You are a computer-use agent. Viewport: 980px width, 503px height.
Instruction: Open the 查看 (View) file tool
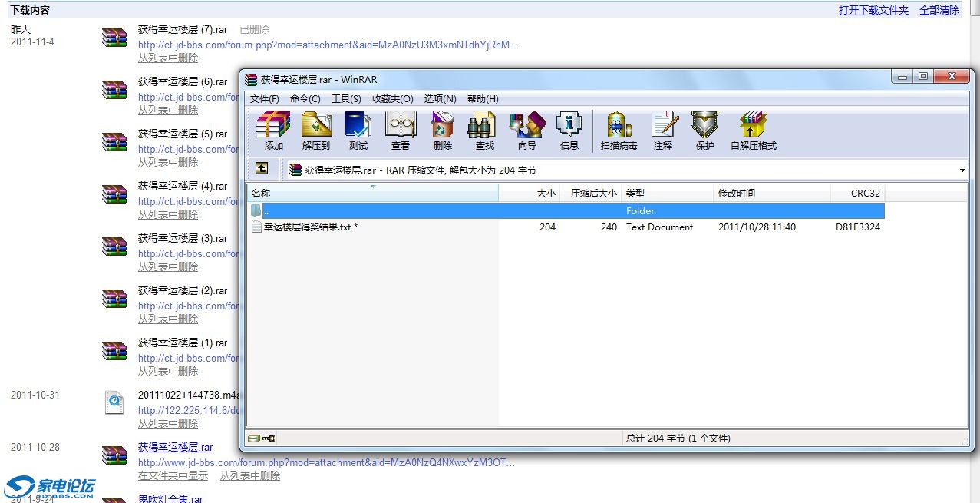pyautogui.click(x=401, y=130)
